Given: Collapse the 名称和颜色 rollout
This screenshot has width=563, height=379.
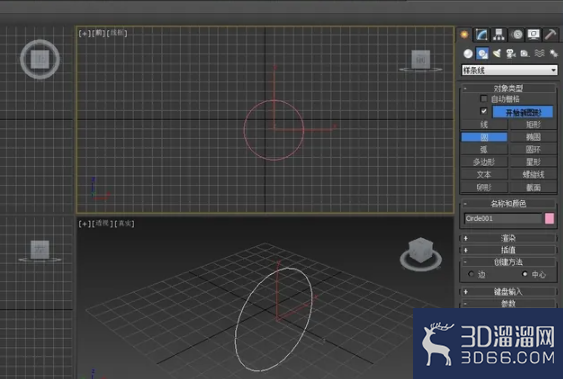Looking at the screenshot, I should click(x=508, y=203).
